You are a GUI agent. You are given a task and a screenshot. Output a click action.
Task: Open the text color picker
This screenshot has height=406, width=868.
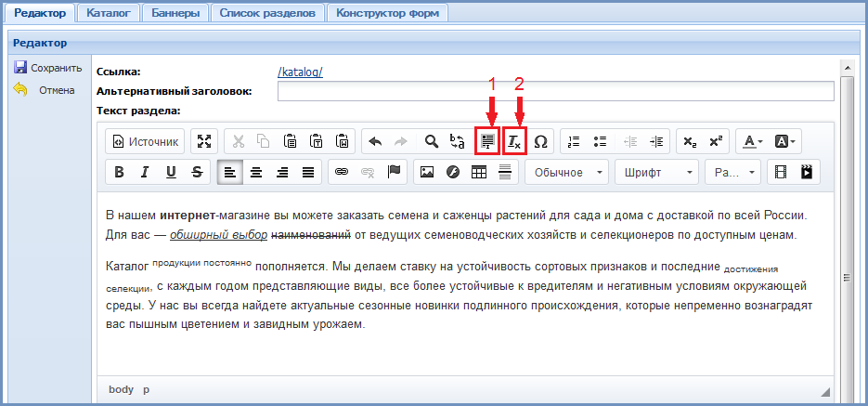750,141
